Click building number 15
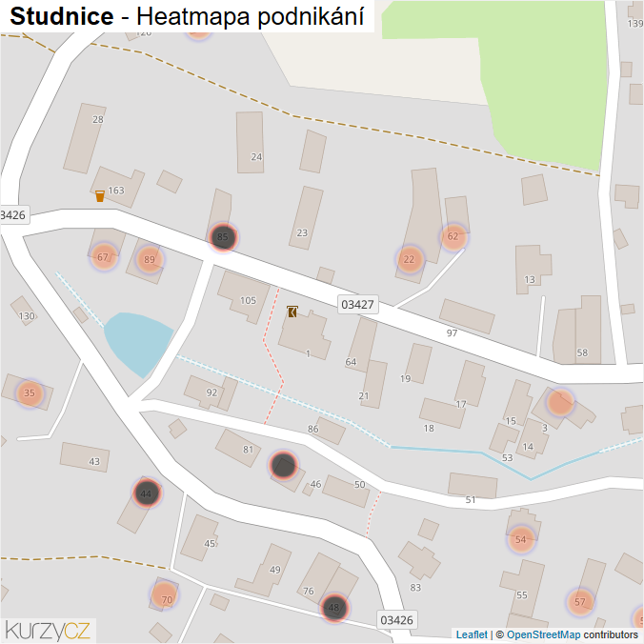The image size is (644, 644). 511,421
